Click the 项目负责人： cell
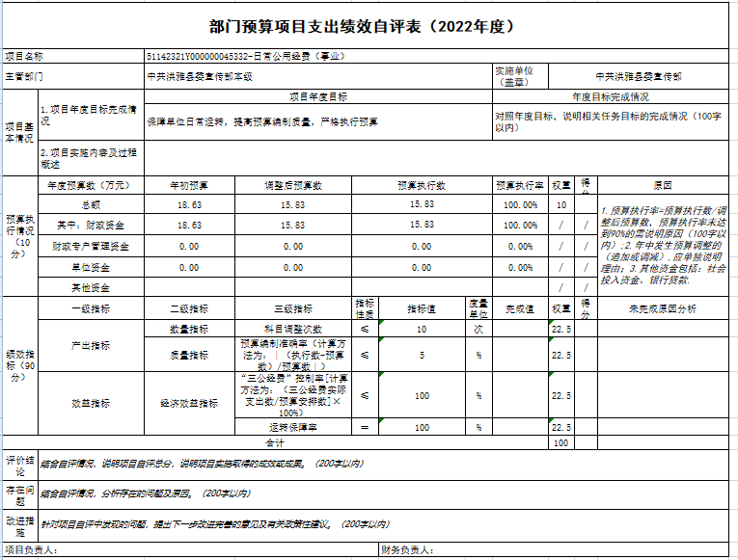 click(x=191, y=549)
